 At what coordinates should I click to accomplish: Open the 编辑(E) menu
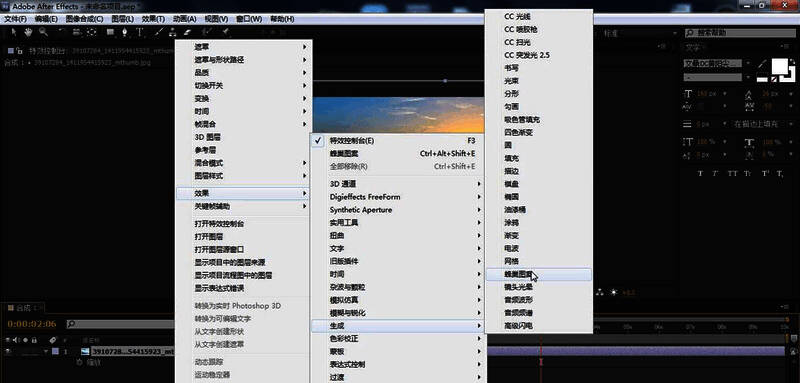pyautogui.click(x=46, y=19)
